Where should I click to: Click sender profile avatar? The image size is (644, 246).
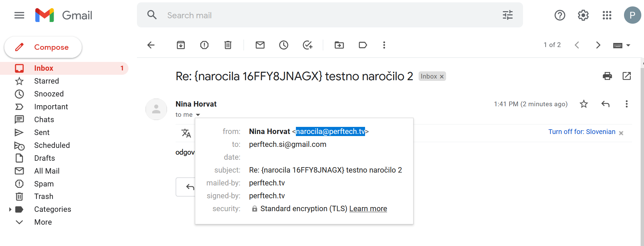pos(156,109)
